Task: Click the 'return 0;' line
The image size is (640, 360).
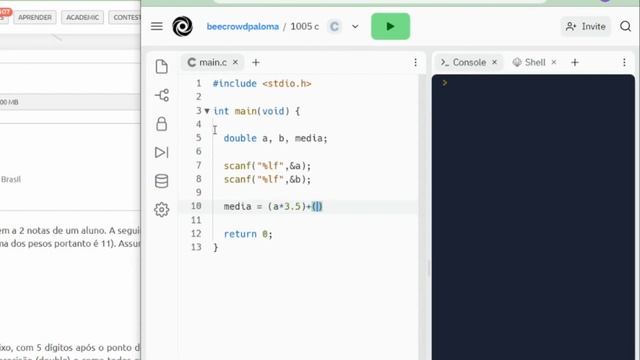Action: [x=248, y=234]
